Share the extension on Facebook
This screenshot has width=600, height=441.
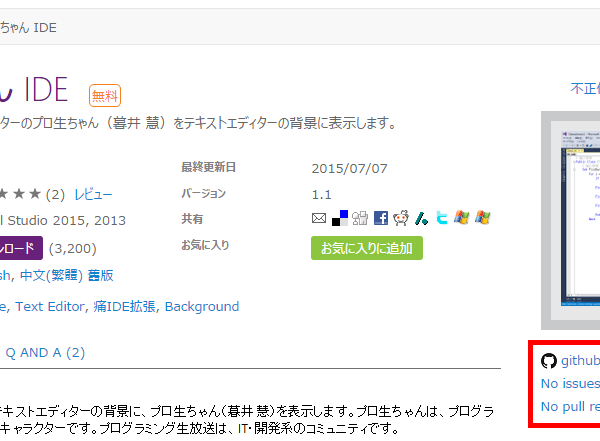[x=381, y=218]
